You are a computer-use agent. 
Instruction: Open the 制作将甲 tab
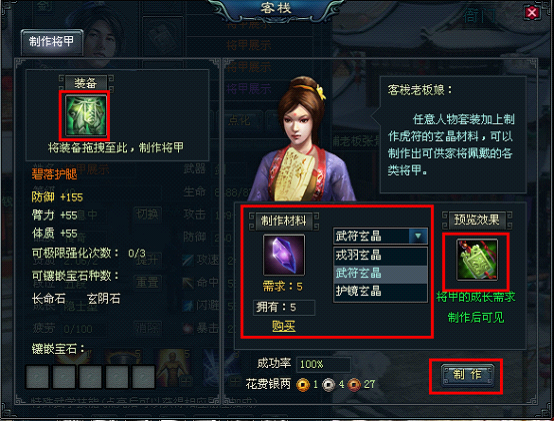(x=52, y=42)
